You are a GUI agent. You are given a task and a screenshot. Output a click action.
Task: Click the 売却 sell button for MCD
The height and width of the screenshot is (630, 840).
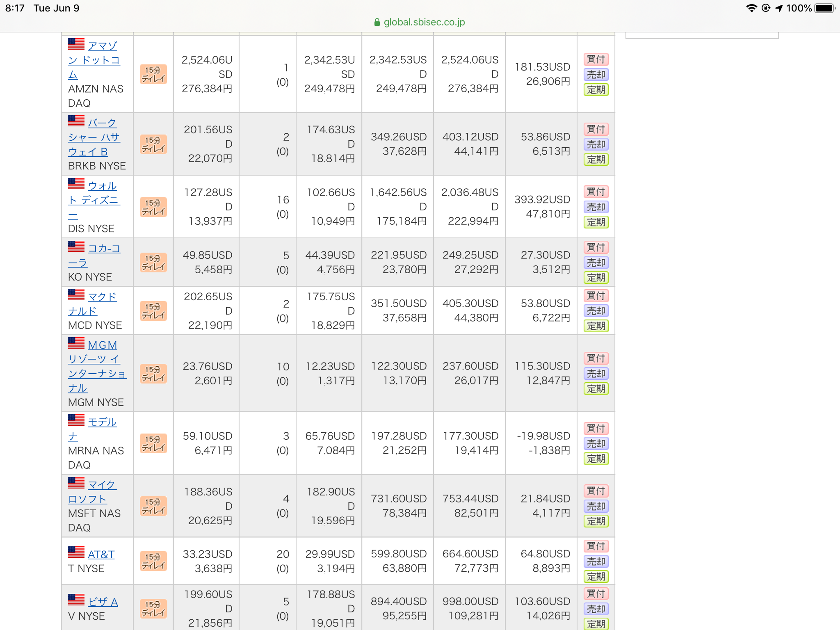pos(596,311)
